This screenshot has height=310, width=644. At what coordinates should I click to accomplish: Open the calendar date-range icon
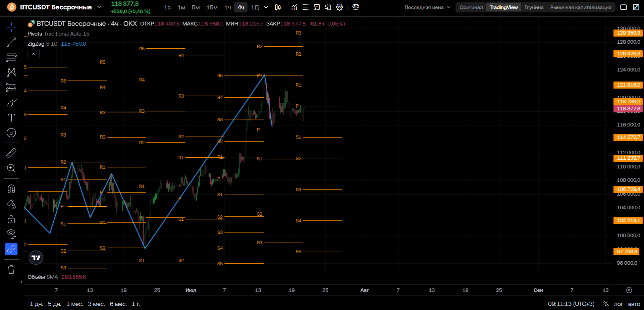click(328, 7)
